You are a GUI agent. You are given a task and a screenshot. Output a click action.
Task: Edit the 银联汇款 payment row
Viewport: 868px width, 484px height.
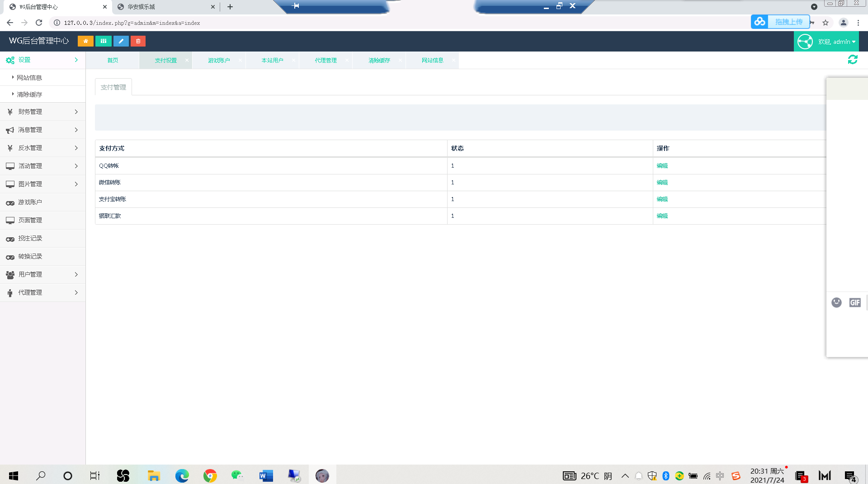(662, 216)
